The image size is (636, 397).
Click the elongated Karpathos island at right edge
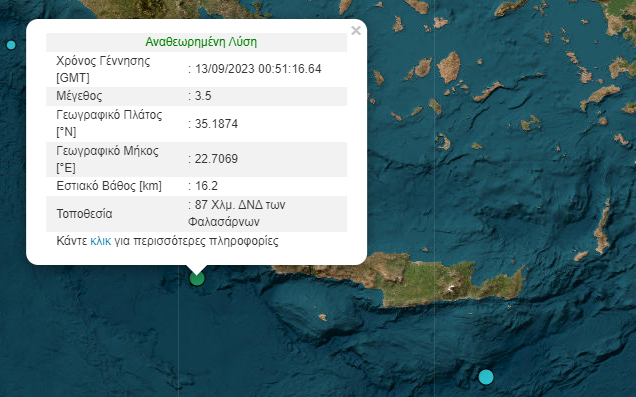602,227
